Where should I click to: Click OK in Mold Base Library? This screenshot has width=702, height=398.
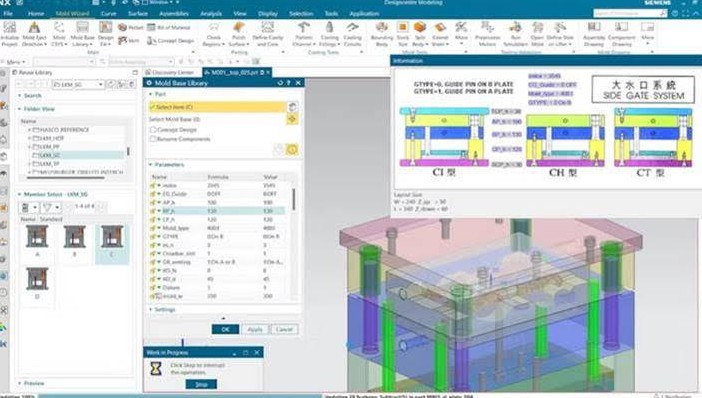pos(225,329)
